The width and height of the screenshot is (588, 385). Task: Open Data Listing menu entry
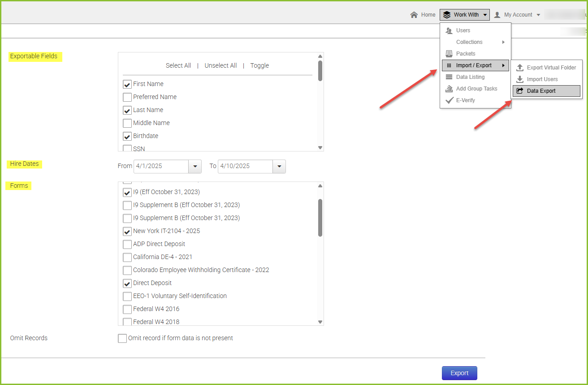pyautogui.click(x=475, y=77)
